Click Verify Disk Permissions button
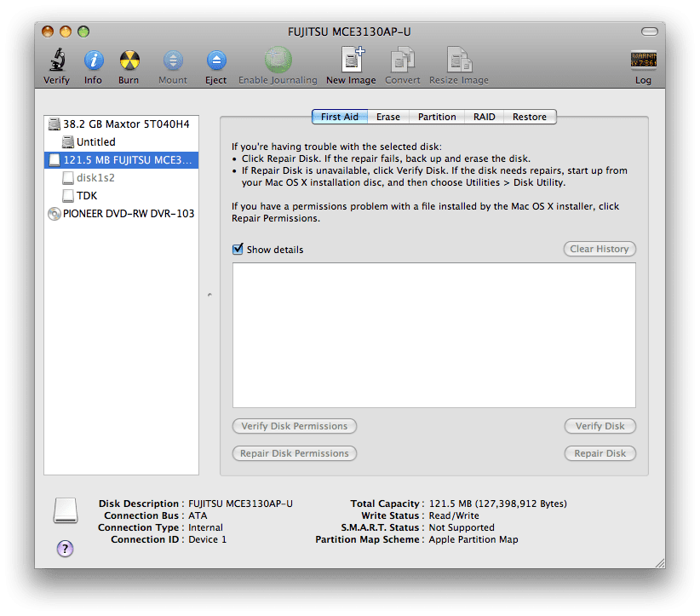The height and width of the screenshot is (616, 700). (x=295, y=426)
